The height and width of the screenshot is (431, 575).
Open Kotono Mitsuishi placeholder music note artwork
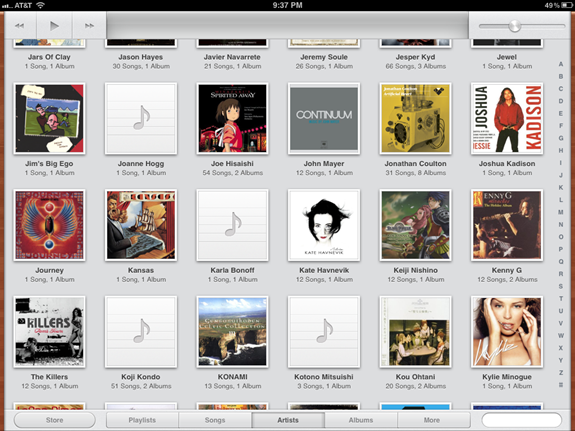(324, 332)
